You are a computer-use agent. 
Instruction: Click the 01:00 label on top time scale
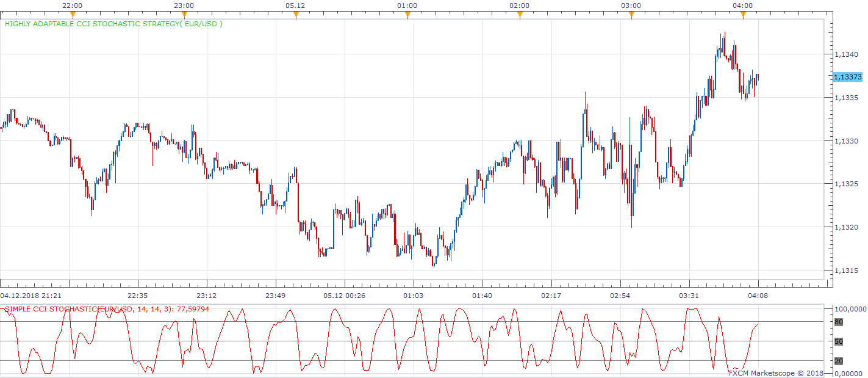click(407, 5)
